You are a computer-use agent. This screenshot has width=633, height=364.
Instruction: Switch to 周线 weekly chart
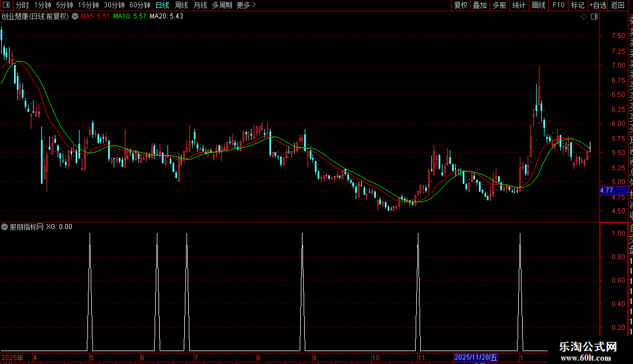pos(181,5)
